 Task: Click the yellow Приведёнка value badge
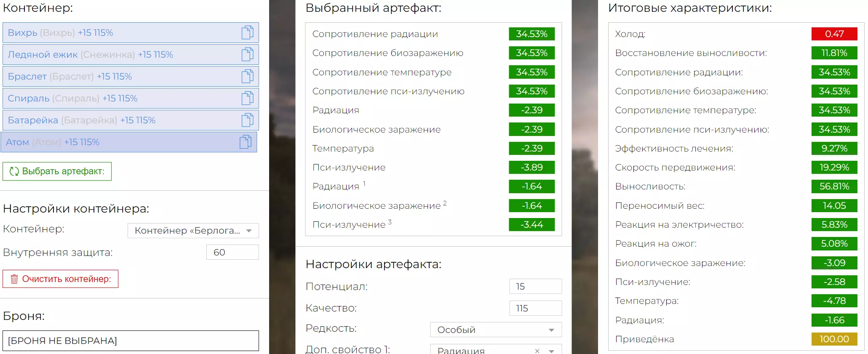tap(834, 339)
